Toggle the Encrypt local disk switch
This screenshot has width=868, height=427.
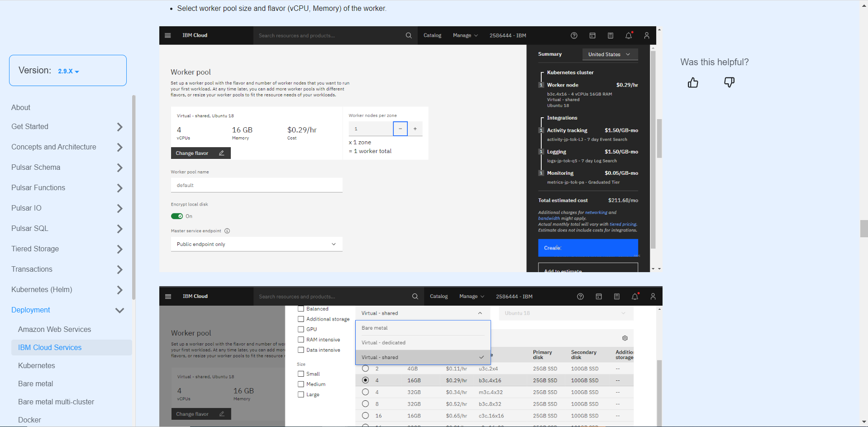click(x=177, y=216)
